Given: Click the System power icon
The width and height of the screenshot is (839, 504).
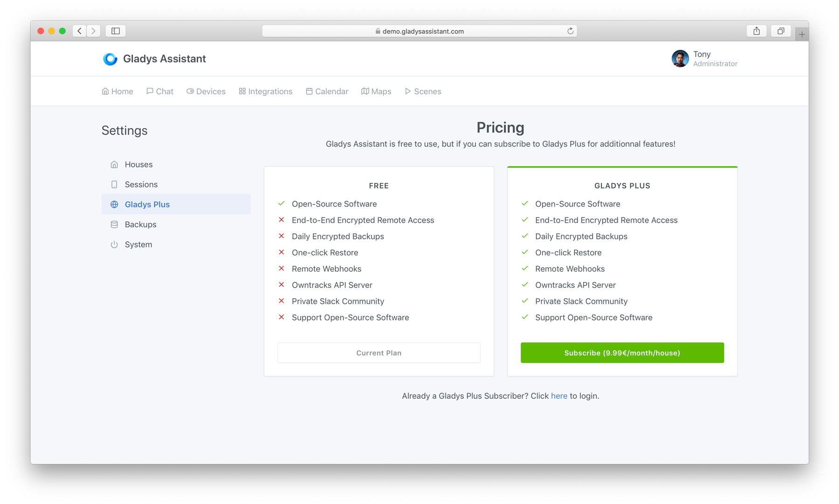Looking at the screenshot, I should click(x=114, y=245).
